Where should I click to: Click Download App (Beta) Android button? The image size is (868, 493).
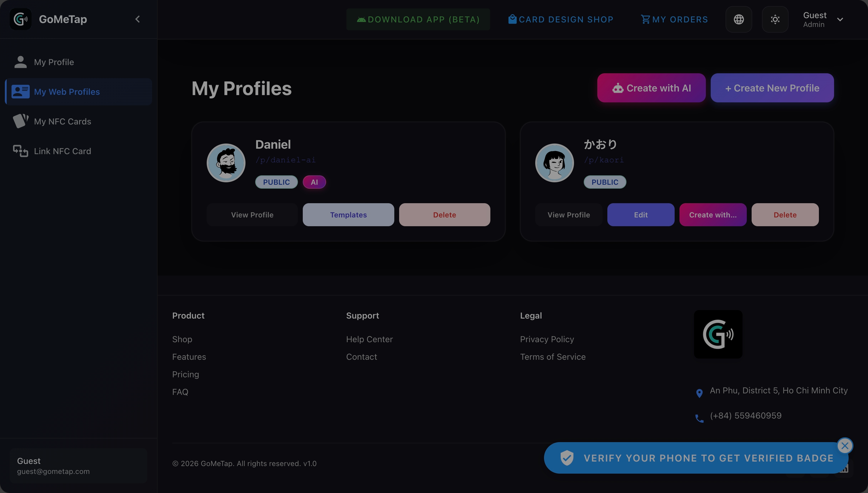(x=418, y=19)
